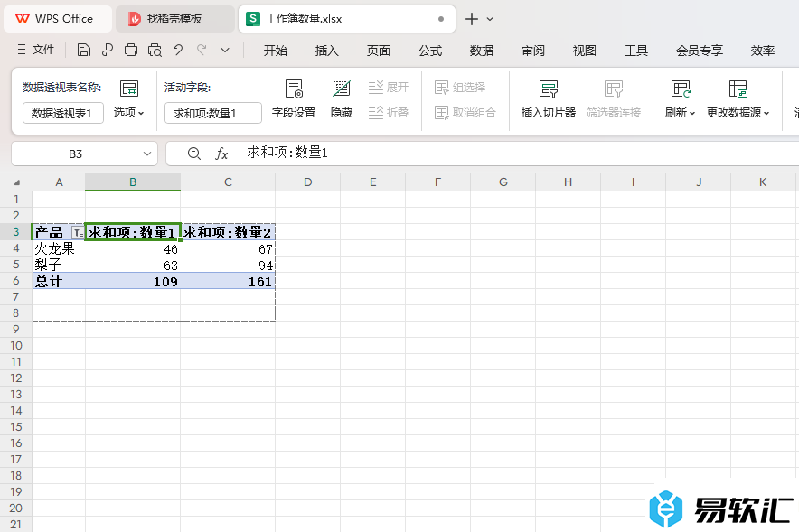Select the 审阅 ribbon tab
The image size is (799, 532).
(x=533, y=51)
